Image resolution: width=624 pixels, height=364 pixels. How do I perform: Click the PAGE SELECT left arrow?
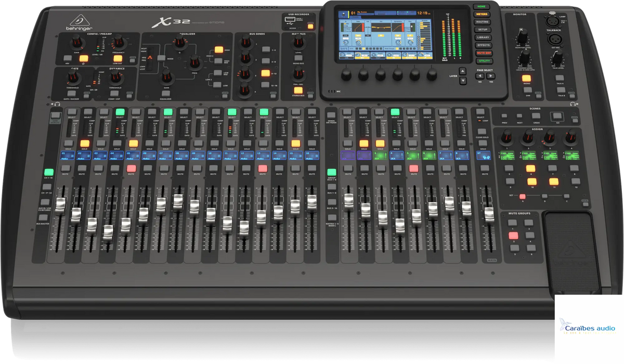[480, 76]
